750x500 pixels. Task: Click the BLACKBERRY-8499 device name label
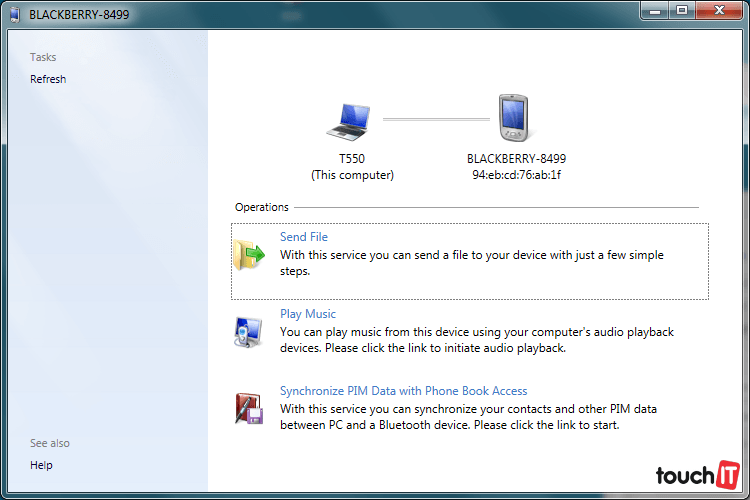coord(516,159)
